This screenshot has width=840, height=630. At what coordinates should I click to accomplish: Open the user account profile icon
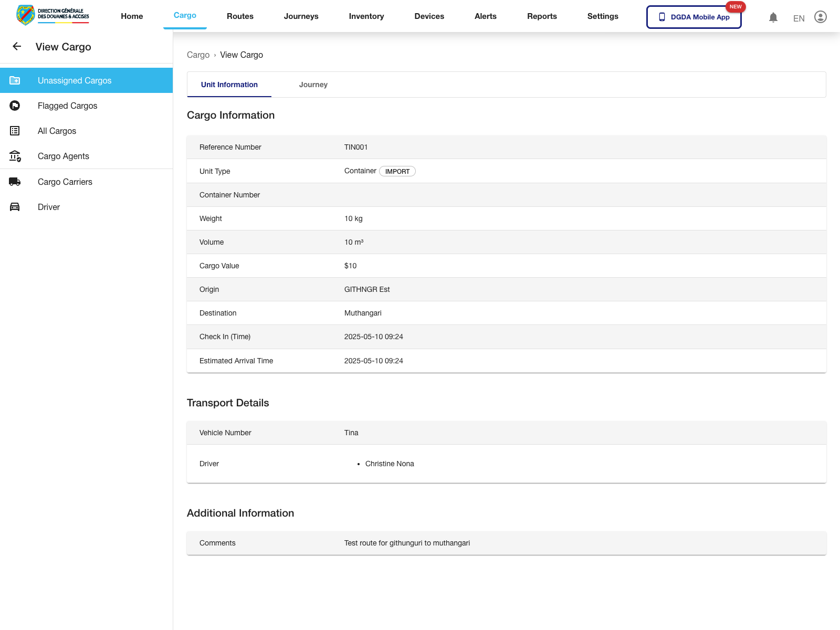coord(820,17)
